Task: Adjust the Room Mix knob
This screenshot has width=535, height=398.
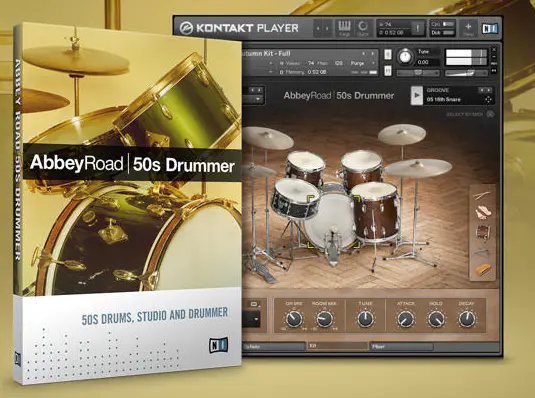Action: [x=324, y=319]
